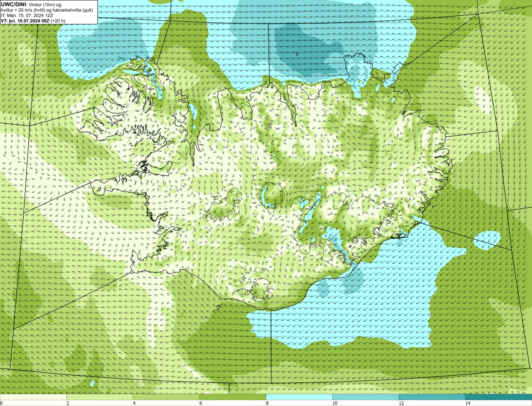
Task: Click the 12–14 m/s teal legend swatch
Action: tap(432, 397)
